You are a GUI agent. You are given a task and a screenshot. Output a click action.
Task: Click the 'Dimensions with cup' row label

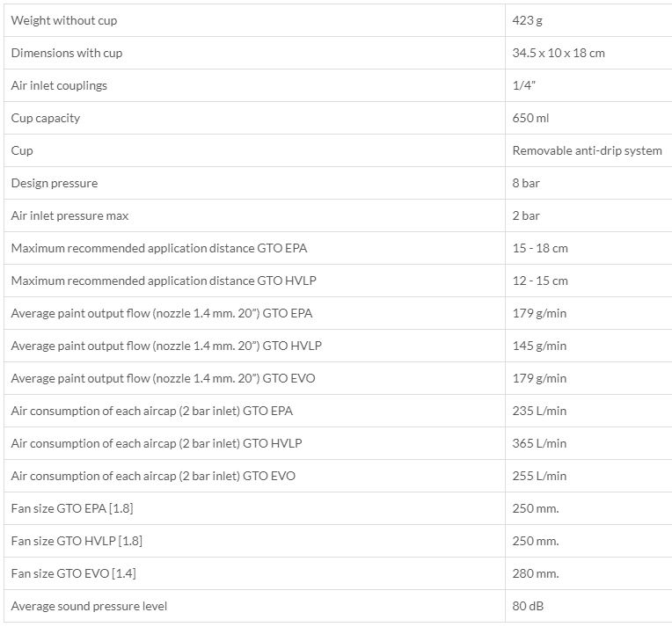(67, 53)
